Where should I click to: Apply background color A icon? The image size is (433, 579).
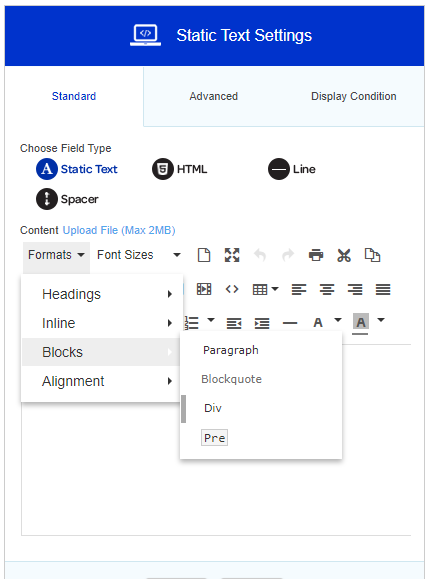click(361, 323)
